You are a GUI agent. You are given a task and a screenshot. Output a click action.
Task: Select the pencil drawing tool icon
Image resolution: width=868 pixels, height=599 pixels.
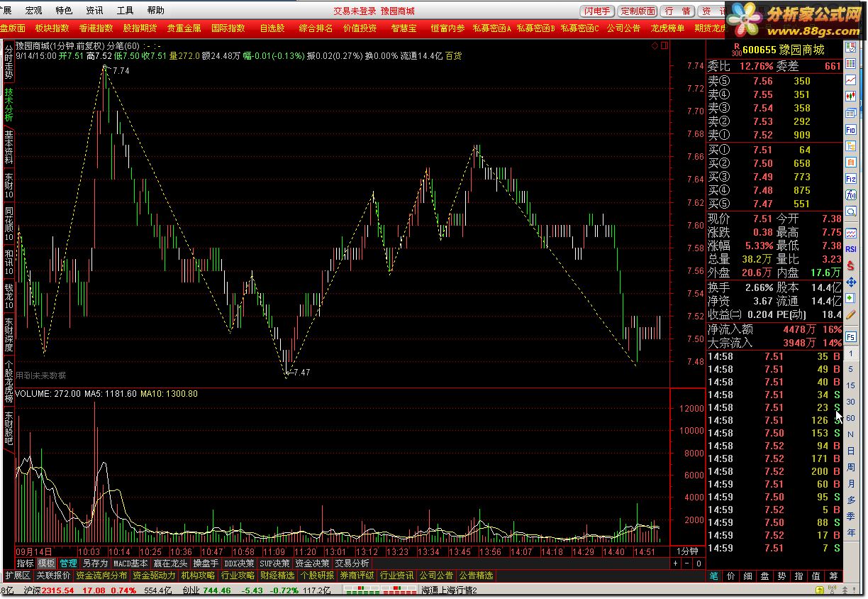(851, 313)
